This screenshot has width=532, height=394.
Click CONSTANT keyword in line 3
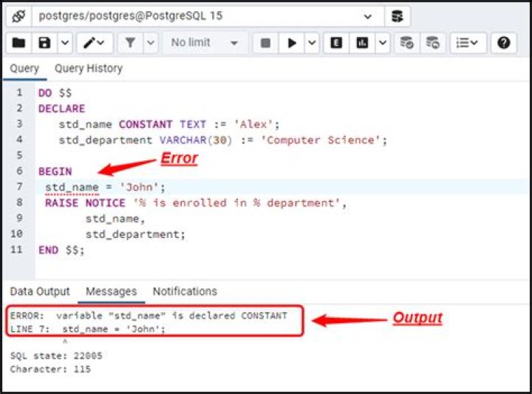(x=146, y=124)
